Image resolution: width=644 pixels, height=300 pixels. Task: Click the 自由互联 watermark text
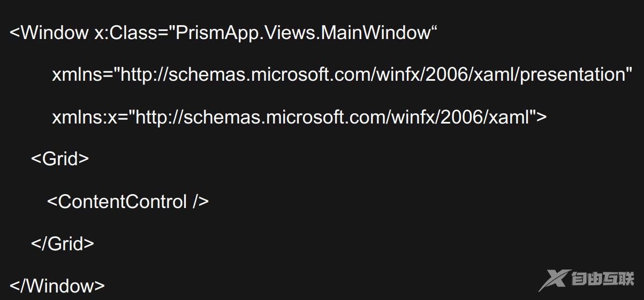[602, 279]
